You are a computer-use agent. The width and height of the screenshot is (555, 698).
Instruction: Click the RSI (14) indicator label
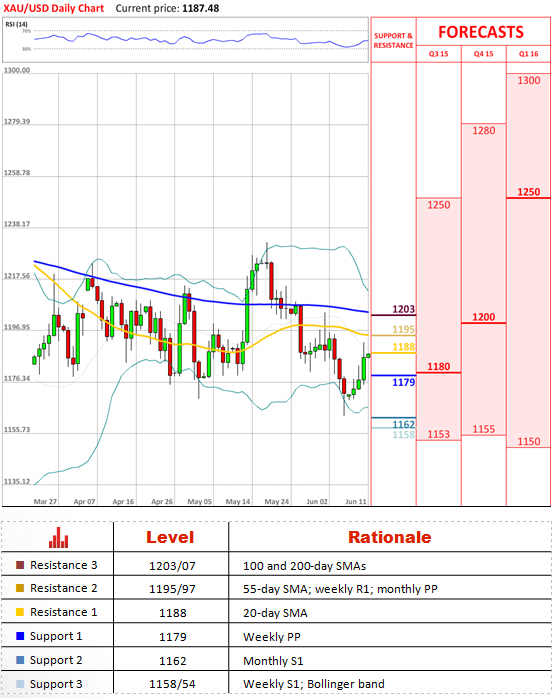tap(16, 24)
